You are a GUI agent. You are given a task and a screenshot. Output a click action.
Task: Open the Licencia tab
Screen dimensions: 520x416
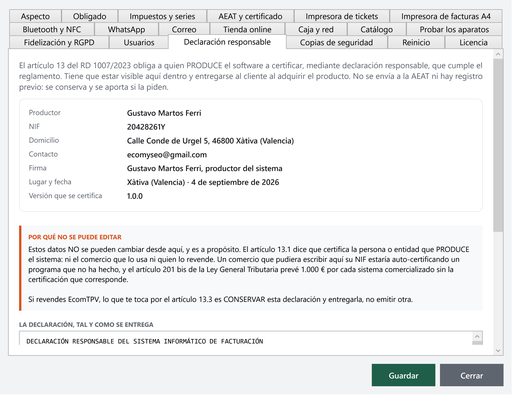point(473,42)
